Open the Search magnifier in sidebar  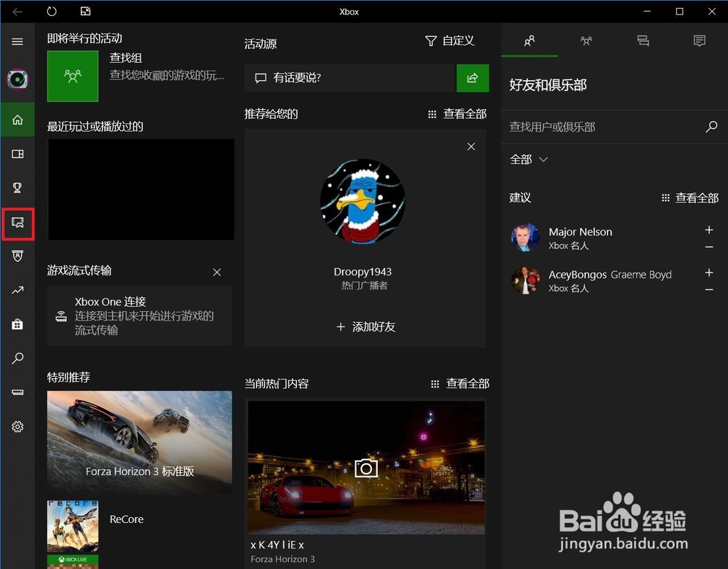point(17,358)
